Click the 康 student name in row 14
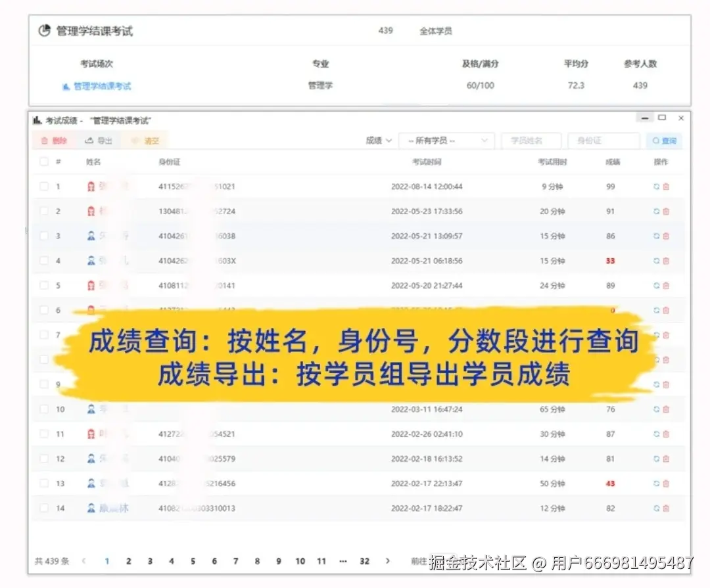The image size is (710, 588). tap(114, 509)
